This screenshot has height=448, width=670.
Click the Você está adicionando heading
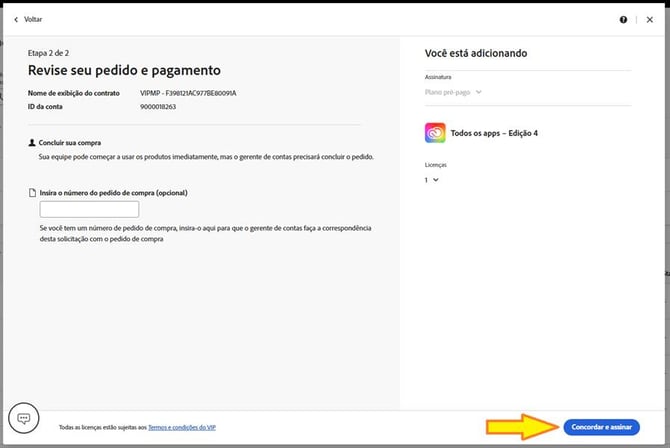476,53
